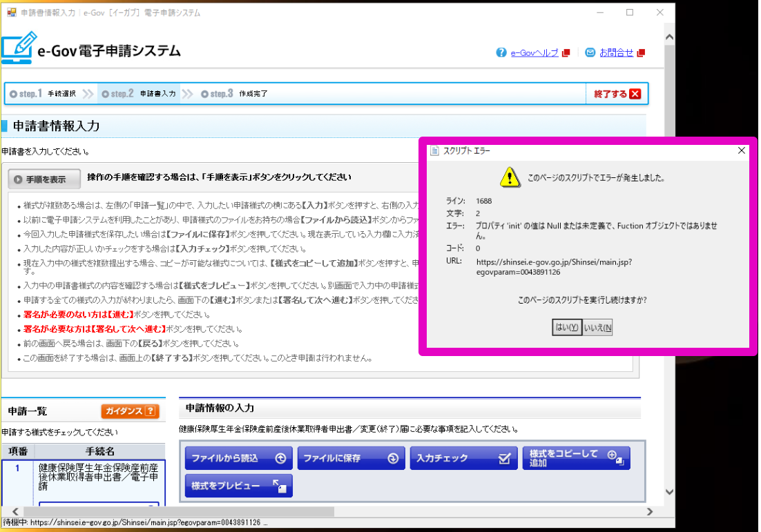Click the 申請情報の入力 section heading
Image resolution: width=761 pixels, height=532 pixels.
pyautogui.click(x=220, y=408)
